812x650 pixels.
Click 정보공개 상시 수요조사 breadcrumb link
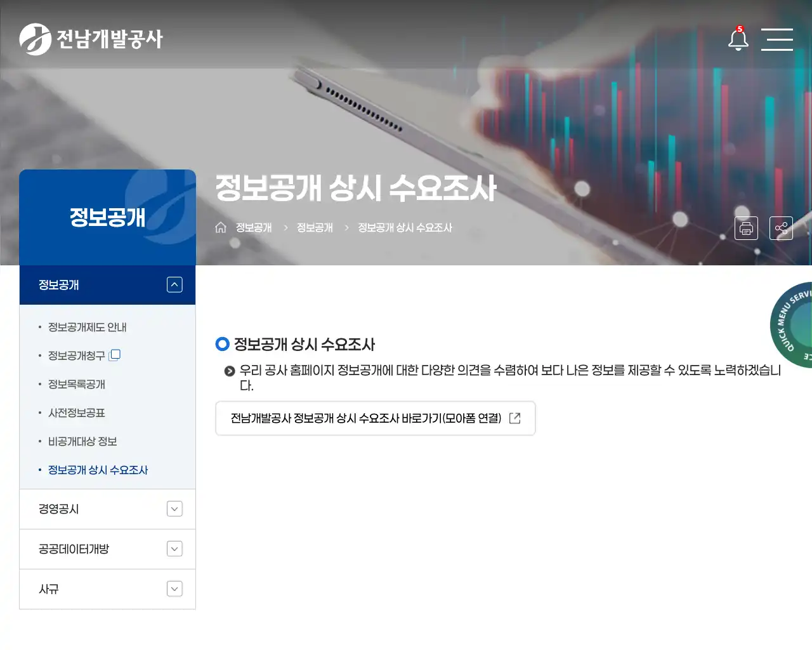click(x=405, y=227)
